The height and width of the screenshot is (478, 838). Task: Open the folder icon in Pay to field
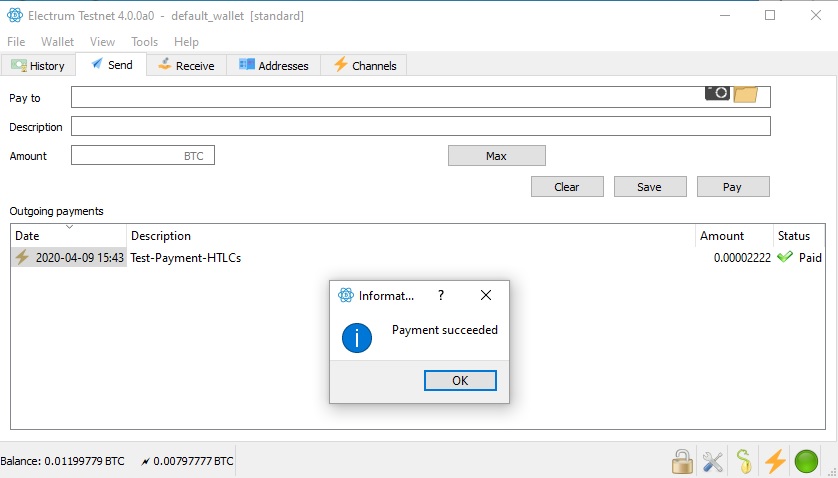coord(746,94)
